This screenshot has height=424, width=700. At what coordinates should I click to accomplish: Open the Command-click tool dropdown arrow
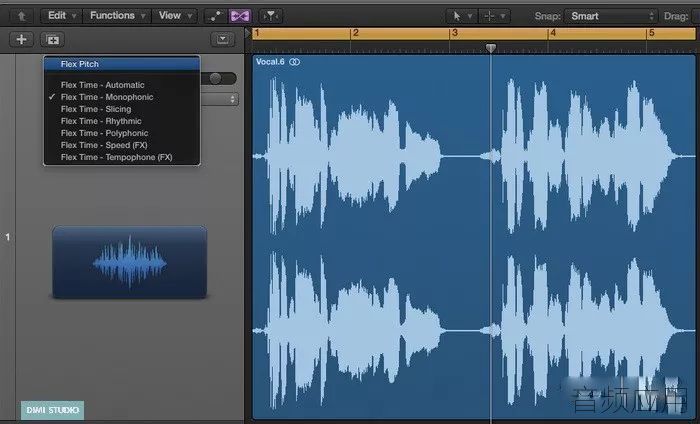pos(503,17)
